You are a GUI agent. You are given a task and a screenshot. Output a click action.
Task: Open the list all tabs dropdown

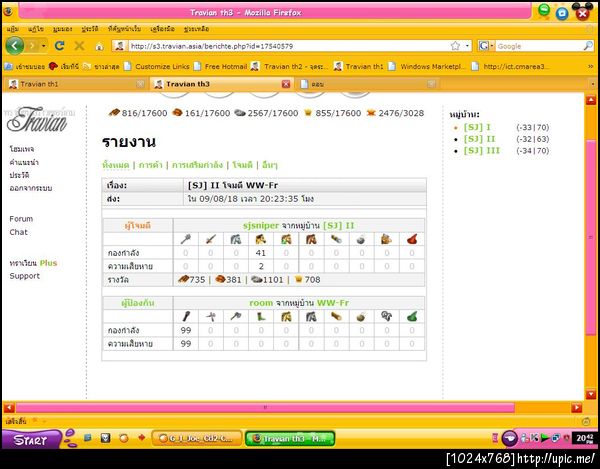tap(593, 84)
